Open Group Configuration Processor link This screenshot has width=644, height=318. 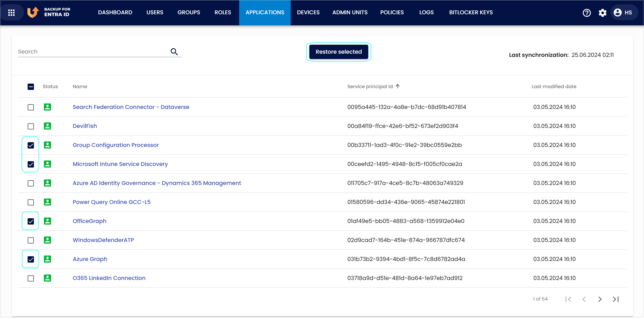116,145
